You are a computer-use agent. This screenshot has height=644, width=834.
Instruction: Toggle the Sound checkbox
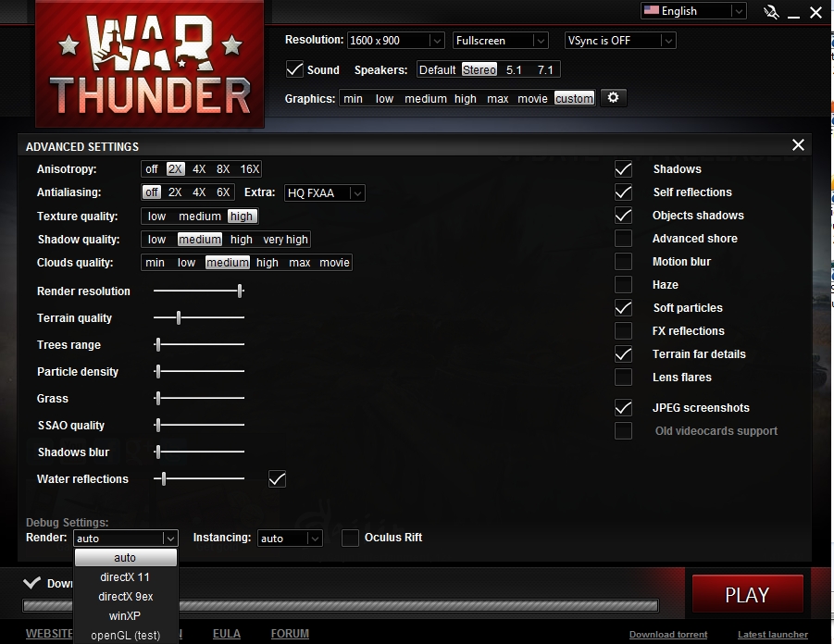coord(294,69)
